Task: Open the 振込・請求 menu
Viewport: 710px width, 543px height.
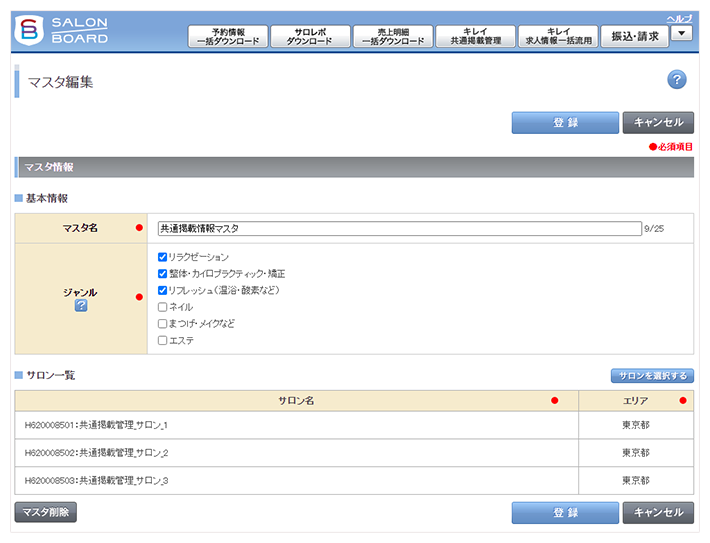Action: tap(634, 37)
